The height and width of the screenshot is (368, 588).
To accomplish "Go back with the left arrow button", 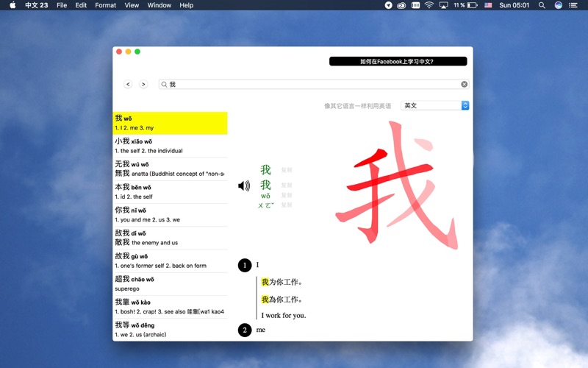I will [128, 84].
